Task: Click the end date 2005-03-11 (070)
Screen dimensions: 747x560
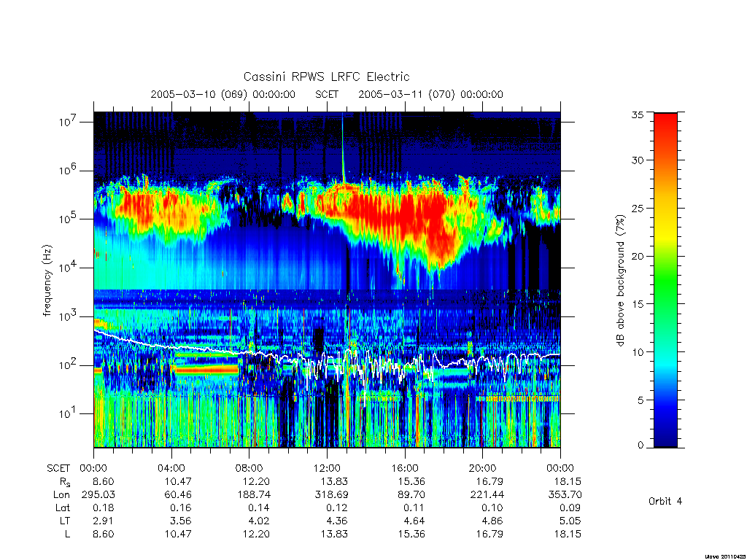Action: click(407, 94)
